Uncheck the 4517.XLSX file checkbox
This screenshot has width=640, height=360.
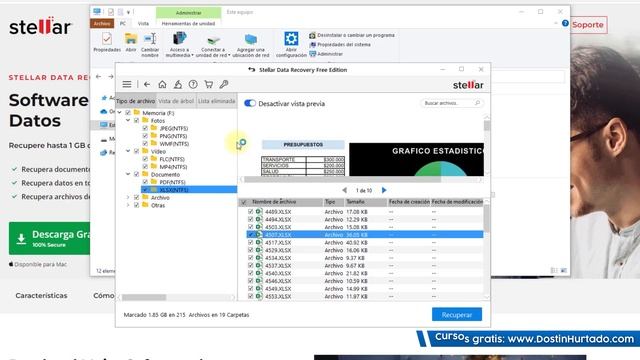point(251,242)
